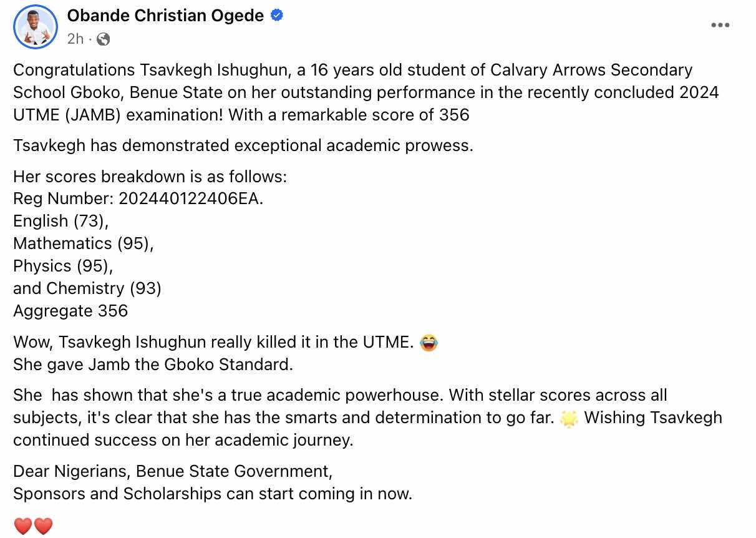
Task: Click the blue verified badge icon
Action: click(x=277, y=16)
